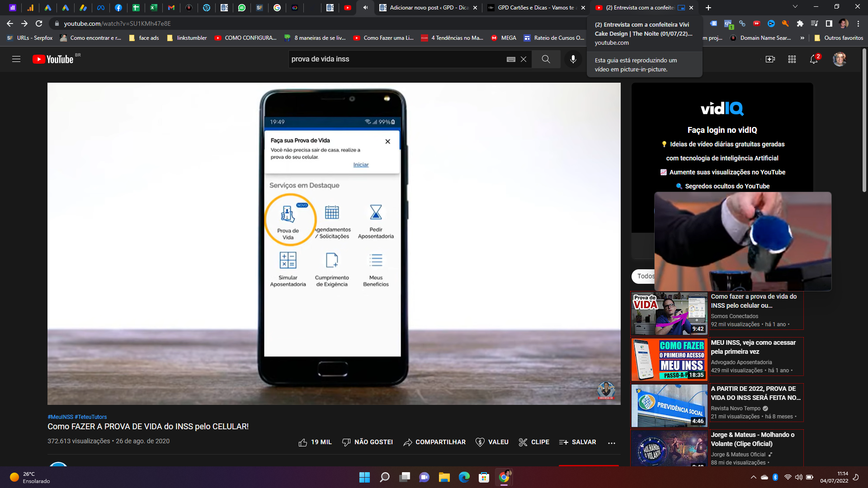The width and height of the screenshot is (868, 488).
Task: Expand hidden bookmarks double chevron
Action: tap(802, 38)
